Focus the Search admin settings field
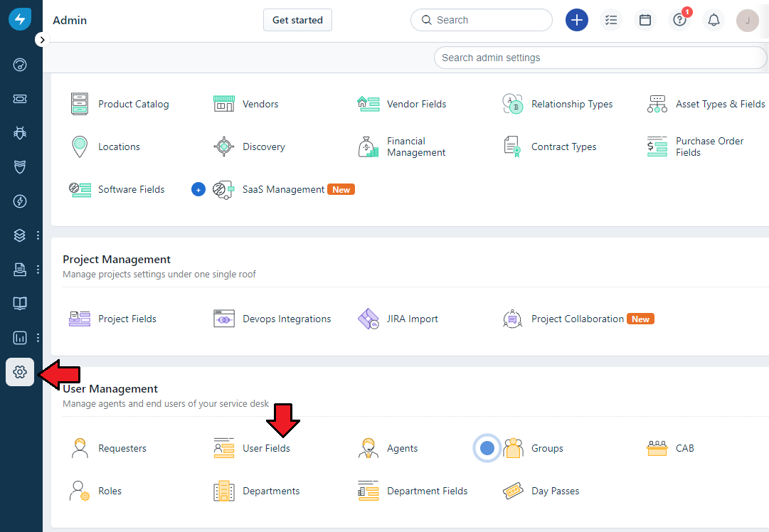 tap(600, 58)
